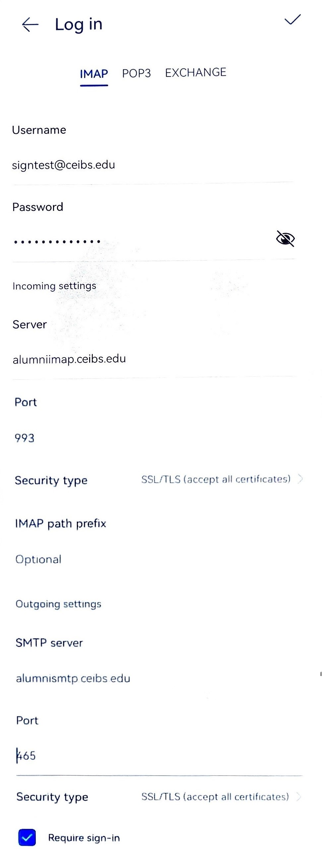Show password using the eye icon
Image resolution: width=322 pixels, height=868 pixels.
coord(285,239)
